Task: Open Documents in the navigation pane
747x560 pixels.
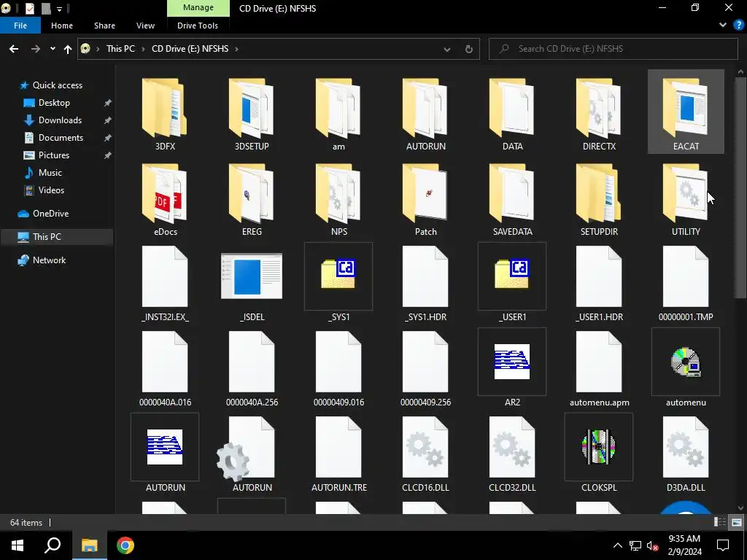Action: pos(61,138)
